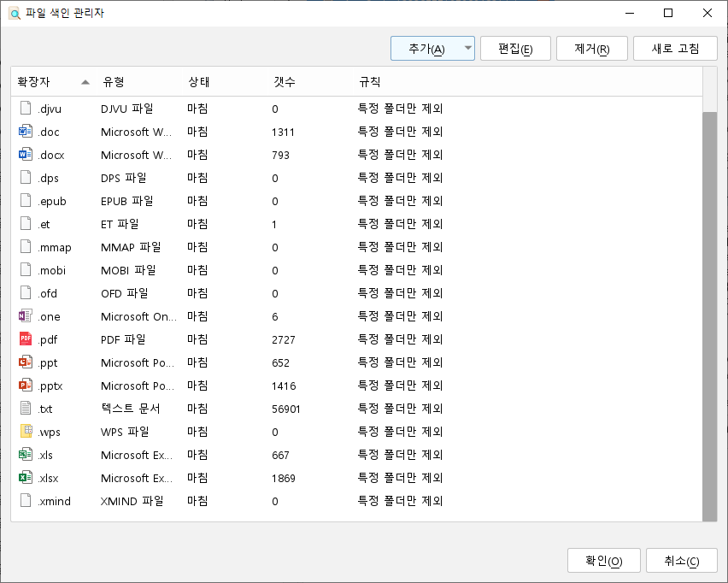Image resolution: width=728 pixels, height=583 pixels.
Task: Click the vertical scrollbar thumb
Action: (709, 316)
